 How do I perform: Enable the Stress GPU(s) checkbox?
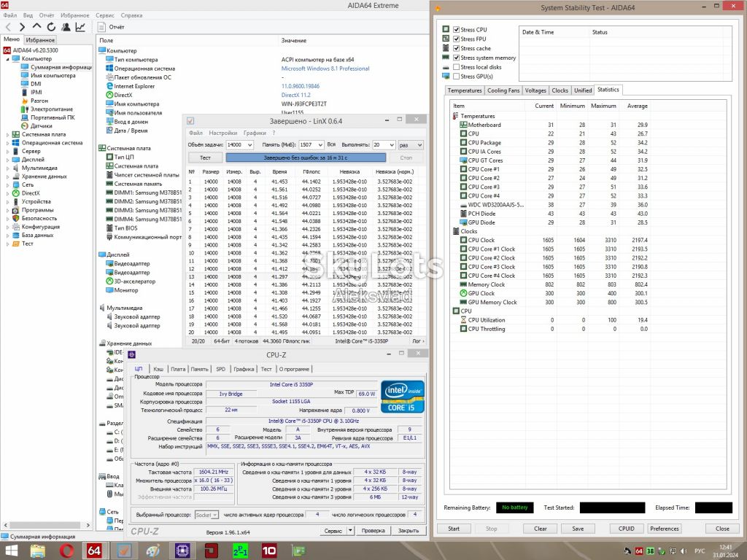click(x=457, y=76)
